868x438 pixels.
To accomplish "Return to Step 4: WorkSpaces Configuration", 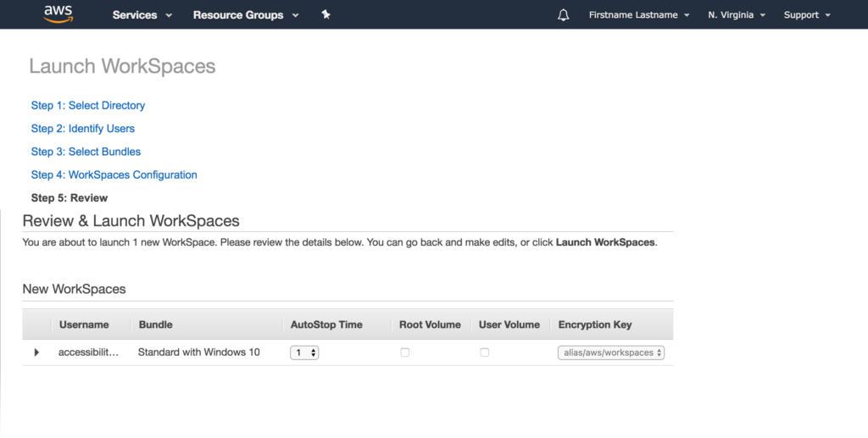I will 114,175.
